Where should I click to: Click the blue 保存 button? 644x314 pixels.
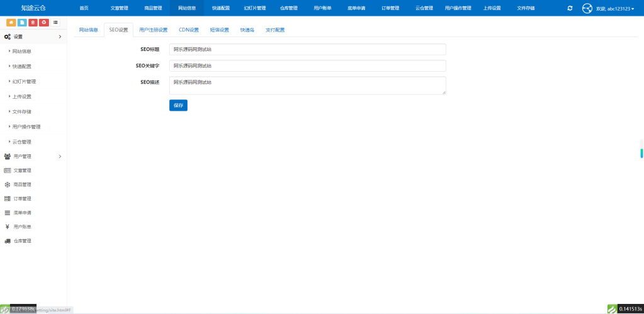(178, 105)
